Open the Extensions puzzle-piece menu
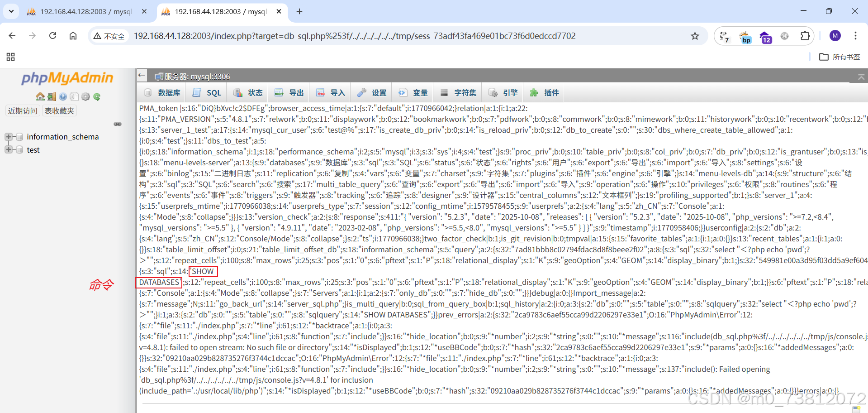 pyautogui.click(x=805, y=36)
